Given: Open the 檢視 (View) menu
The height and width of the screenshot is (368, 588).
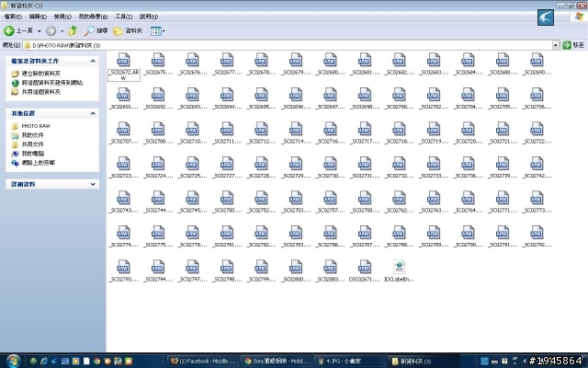Looking at the screenshot, I should click(62, 17).
